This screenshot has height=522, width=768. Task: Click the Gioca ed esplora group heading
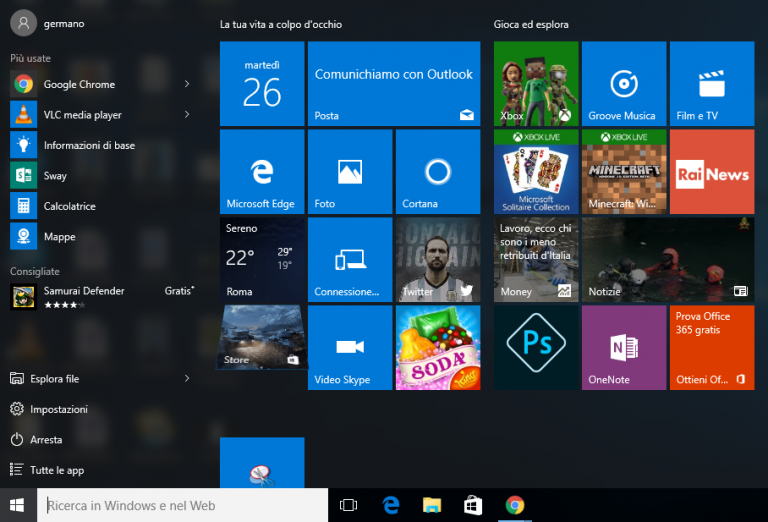531,24
